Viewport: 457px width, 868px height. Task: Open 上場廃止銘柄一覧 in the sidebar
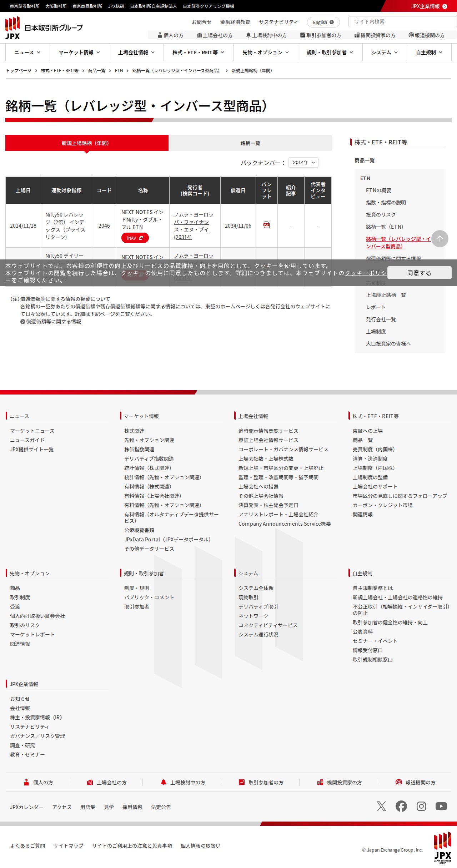[x=386, y=295]
